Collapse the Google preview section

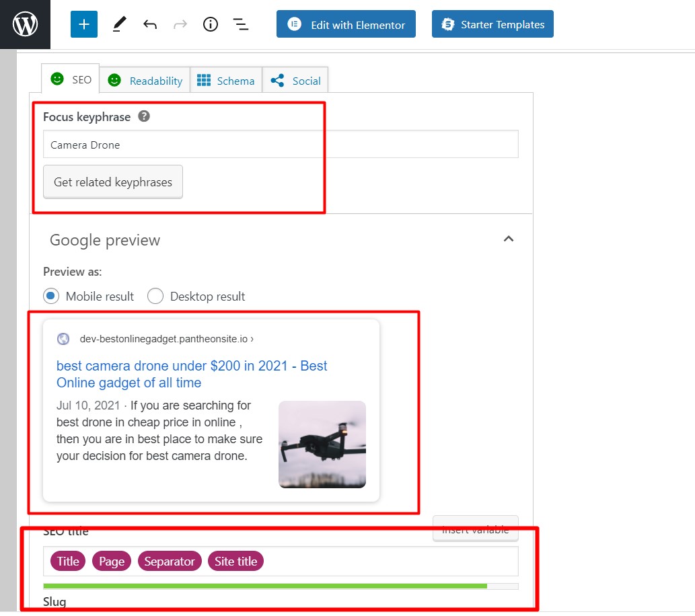[509, 239]
